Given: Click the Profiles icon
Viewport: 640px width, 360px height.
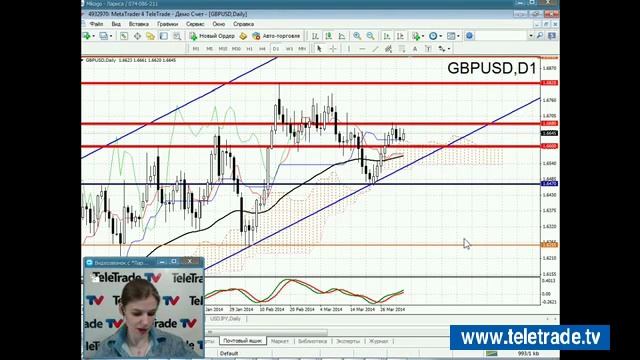Looking at the screenshot, I should coord(104,36).
